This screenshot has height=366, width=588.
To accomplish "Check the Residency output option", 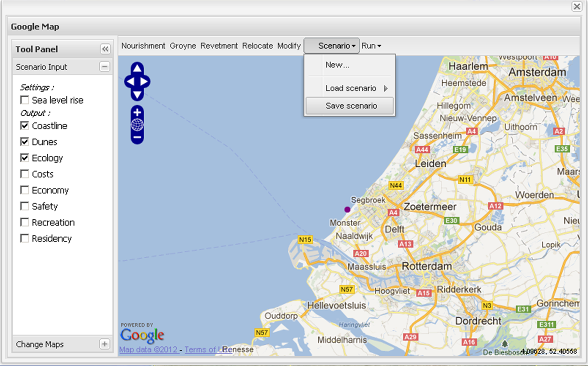I will [x=24, y=238].
